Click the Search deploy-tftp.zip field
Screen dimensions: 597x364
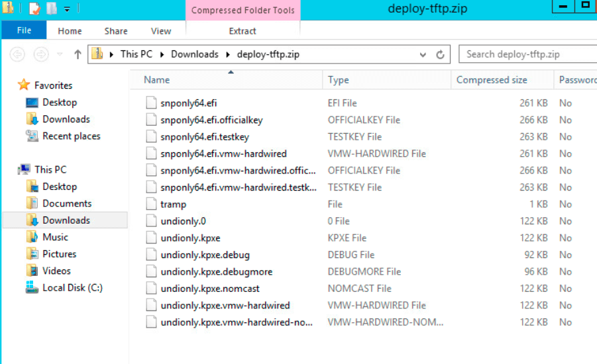click(527, 54)
